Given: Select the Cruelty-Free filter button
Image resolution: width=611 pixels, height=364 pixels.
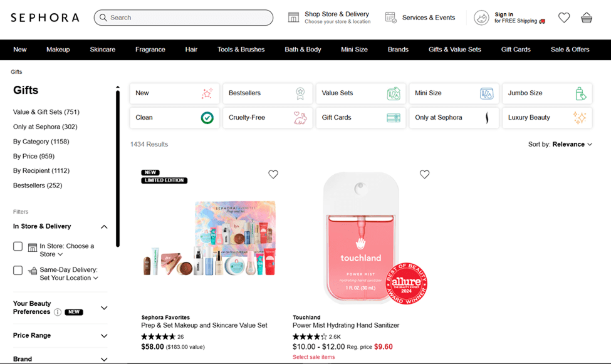Looking at the screenshot, I should [x=268, y=118].
